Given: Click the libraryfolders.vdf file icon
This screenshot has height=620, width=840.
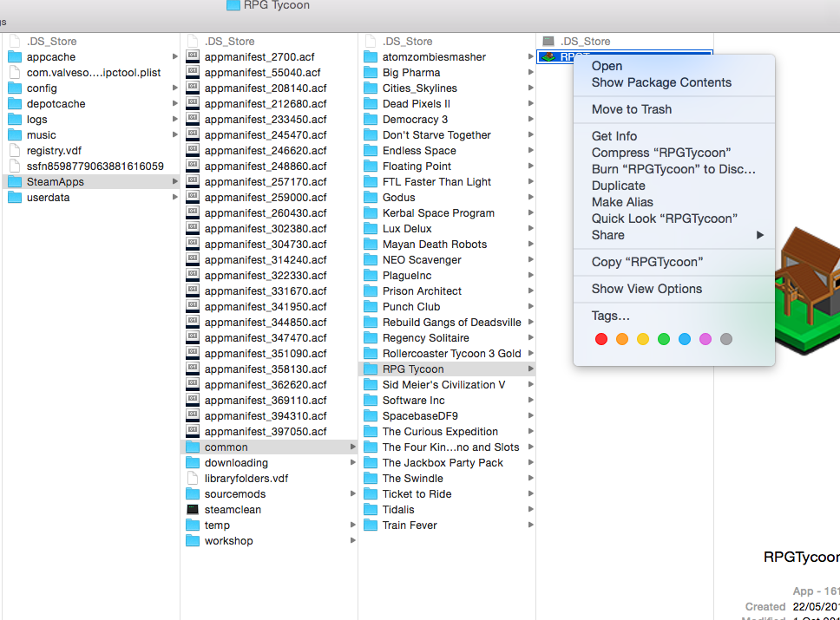Looking at the screenshot, I should pos(193,478).
